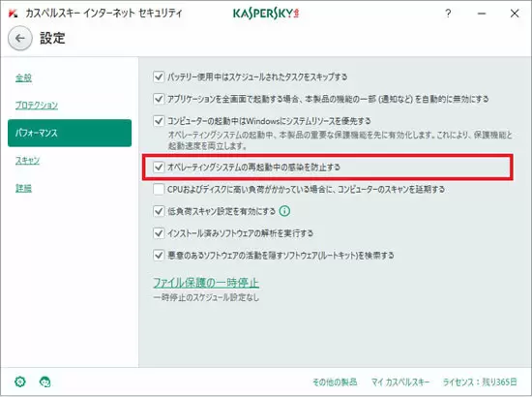Click the back arrow button
The image size is (532, 397).
point(20,38)
